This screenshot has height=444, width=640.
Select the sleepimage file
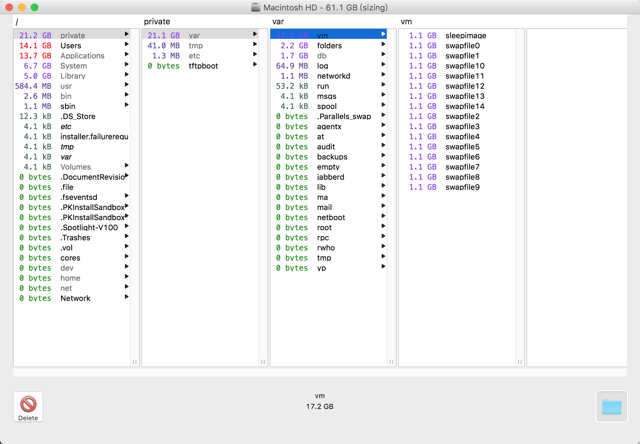point(457,35)
